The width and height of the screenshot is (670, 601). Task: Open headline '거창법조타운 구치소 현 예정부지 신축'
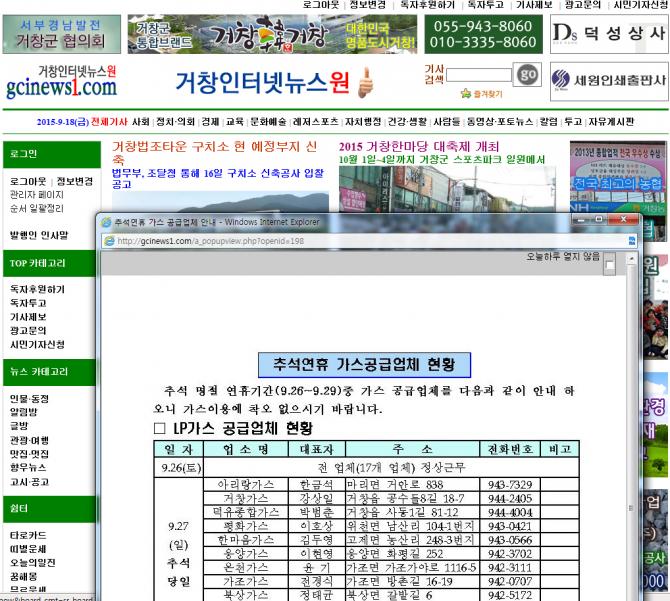[215, 153]
